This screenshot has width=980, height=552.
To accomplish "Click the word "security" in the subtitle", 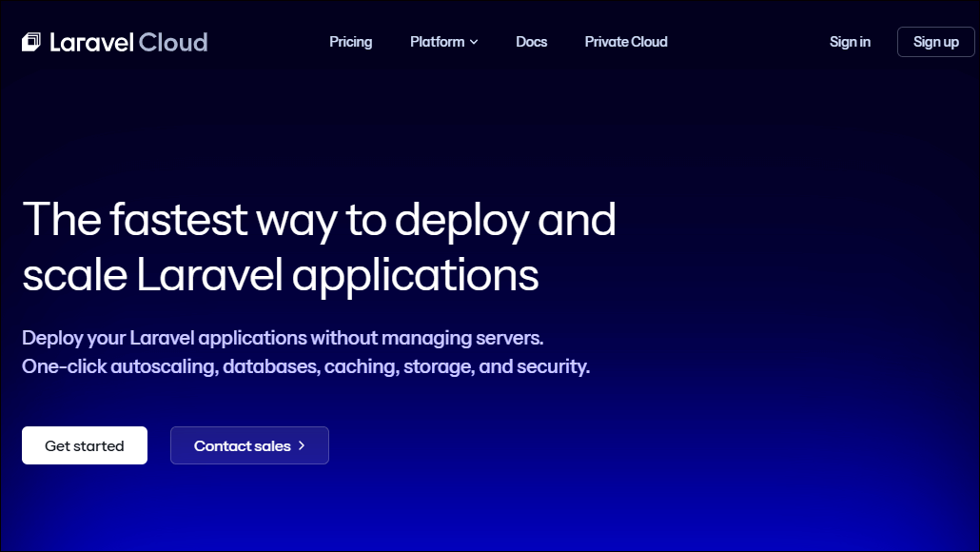I will tap(552, 366).
